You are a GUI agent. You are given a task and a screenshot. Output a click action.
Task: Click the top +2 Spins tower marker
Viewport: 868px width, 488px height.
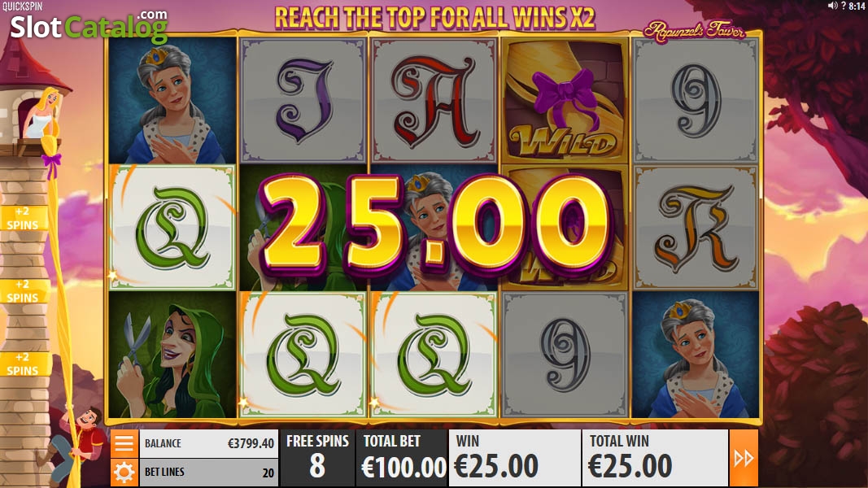[x=23, y=218]
